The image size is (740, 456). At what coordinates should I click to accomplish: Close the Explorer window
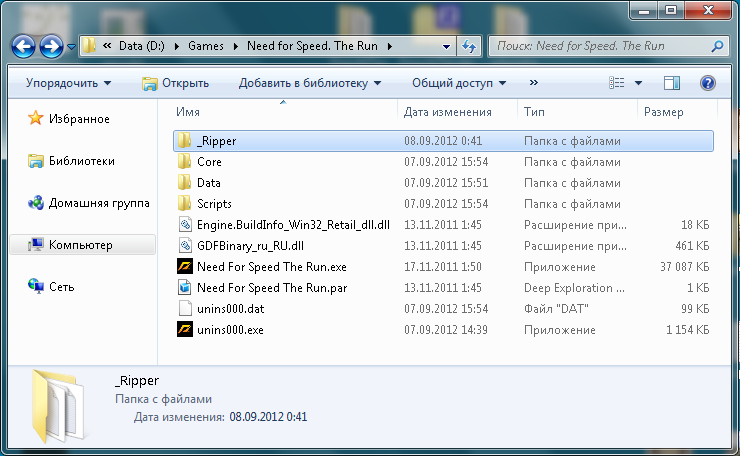[x=708, y=10]
